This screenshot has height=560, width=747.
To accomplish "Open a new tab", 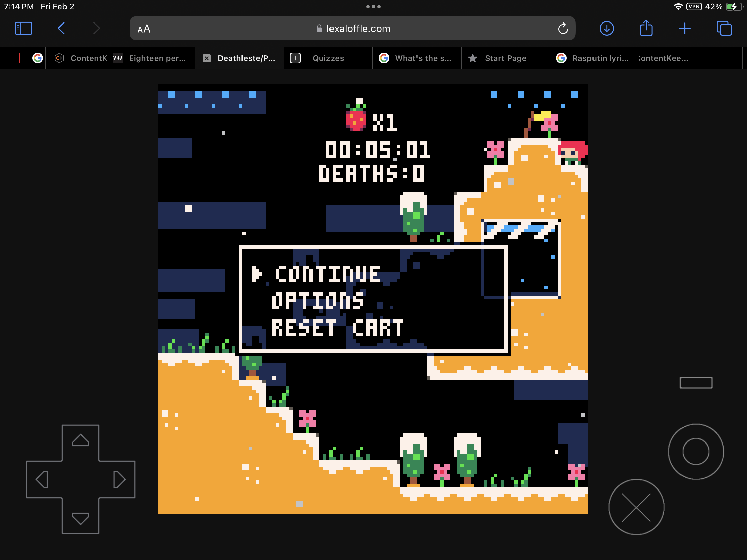I will coord(685,28).
